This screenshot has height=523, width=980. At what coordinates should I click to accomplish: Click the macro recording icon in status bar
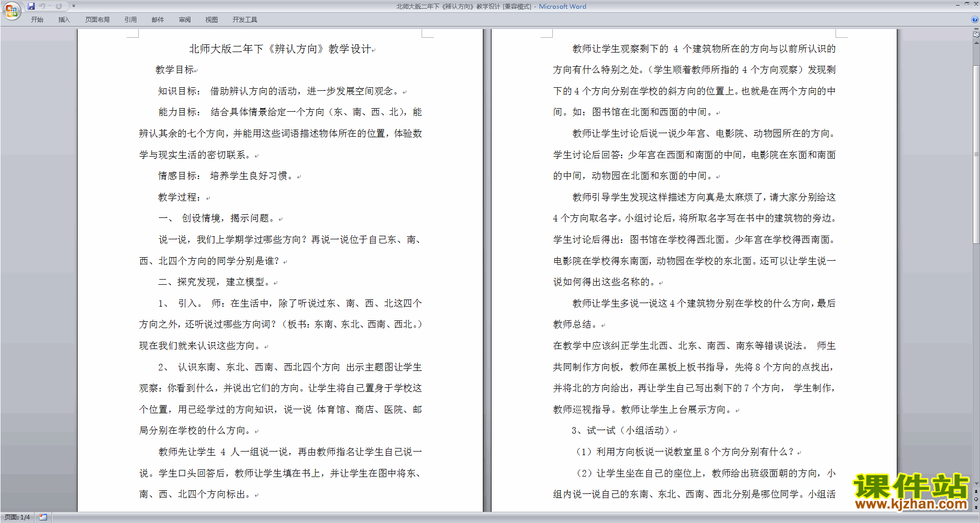(43, 517)
